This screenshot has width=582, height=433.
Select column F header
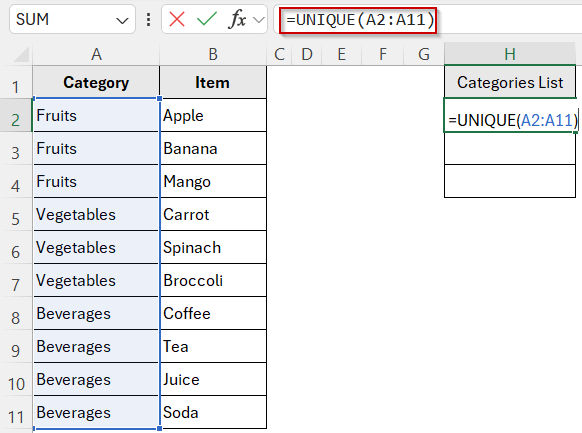(x=383, y=55)
